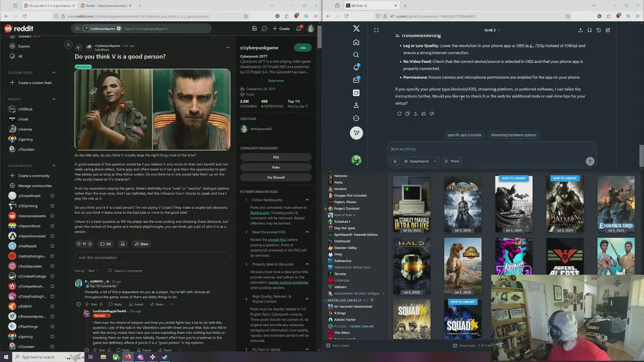The image size is (644, 362).
Task: Open X Explore search icon
Action: tap(356, 55)
